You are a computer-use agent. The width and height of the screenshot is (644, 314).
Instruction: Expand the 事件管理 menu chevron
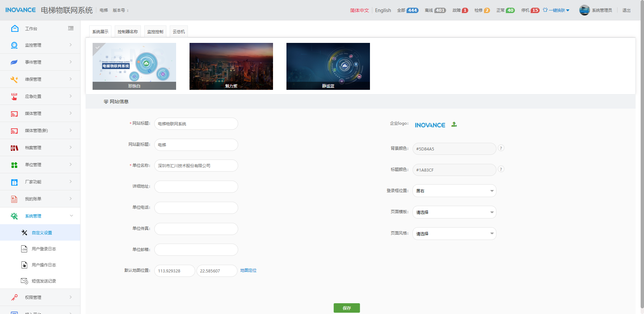point(70,62)
